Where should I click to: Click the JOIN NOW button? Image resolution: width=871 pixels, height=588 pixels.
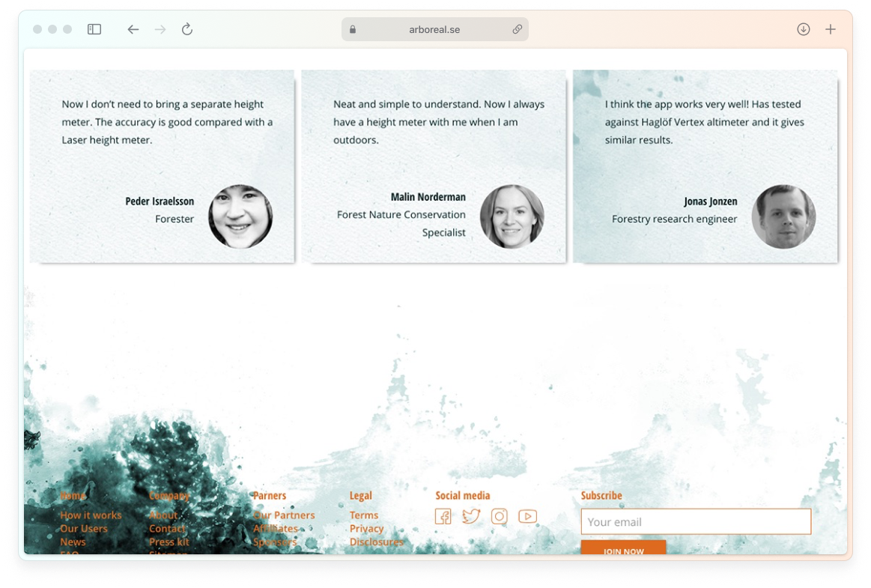coord(623,548)
